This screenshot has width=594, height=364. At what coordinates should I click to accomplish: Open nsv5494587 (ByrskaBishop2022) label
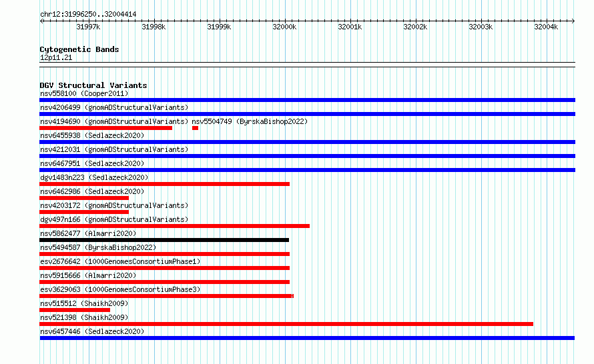pos(98,247)
